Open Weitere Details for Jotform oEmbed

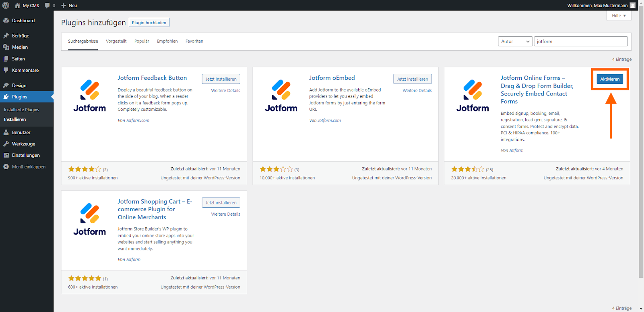(417, 91)
